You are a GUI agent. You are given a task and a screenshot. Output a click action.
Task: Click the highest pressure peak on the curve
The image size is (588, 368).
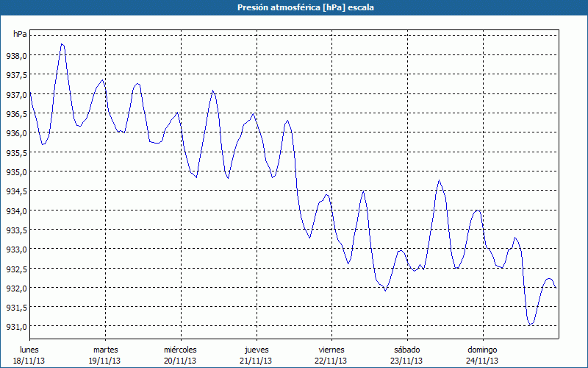point(62,44)
